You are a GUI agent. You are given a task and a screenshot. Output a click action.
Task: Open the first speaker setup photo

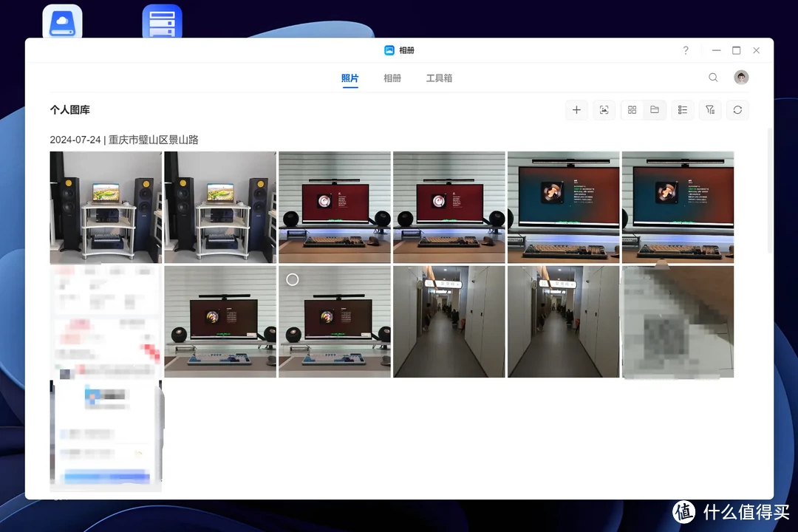(106, 207)
